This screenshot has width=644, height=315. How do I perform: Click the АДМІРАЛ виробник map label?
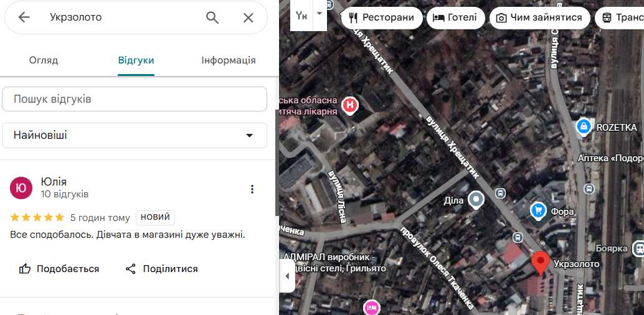click(334, 263)
